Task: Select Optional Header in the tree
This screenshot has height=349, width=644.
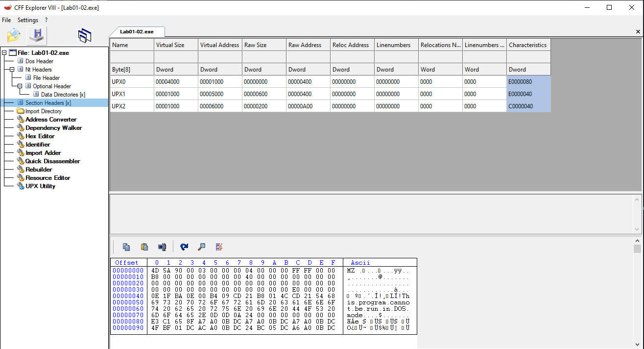Action: click(52, 86)
